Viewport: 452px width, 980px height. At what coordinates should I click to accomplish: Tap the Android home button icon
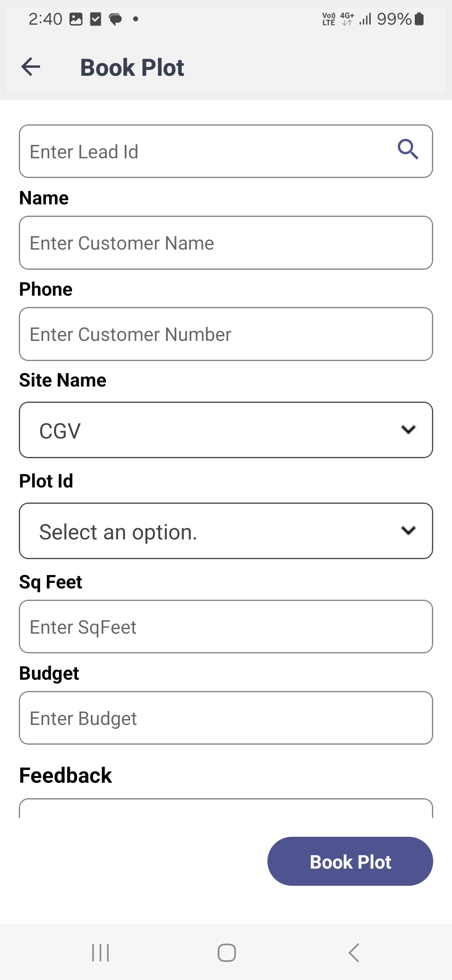click(226, 953)
